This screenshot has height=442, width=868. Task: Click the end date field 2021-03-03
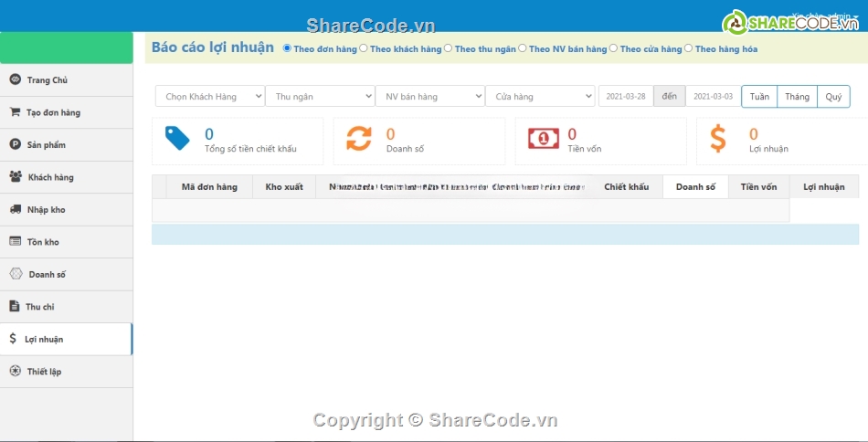[713, 96]
